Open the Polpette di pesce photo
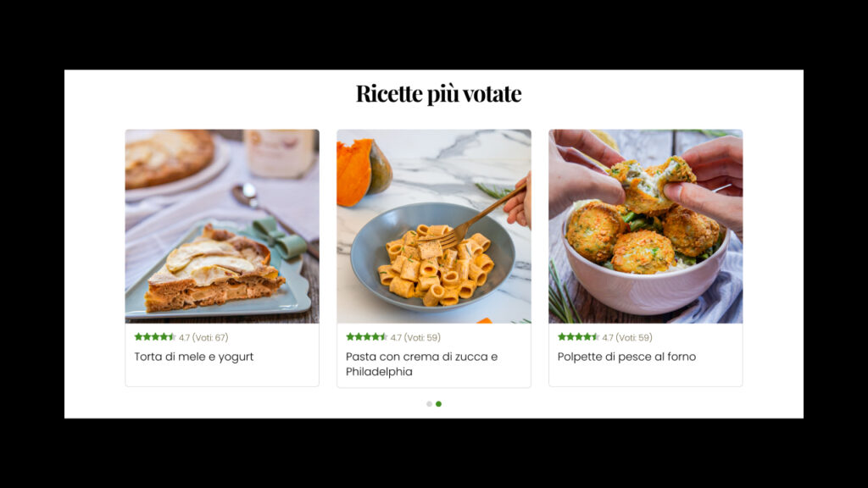Screen dimensions: 868x488 click(645, 226)
